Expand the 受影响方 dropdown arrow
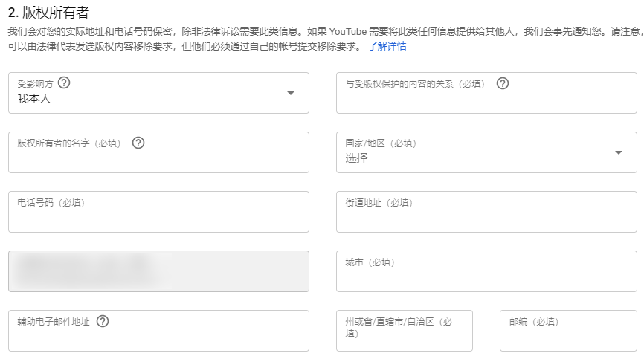644x362 pixels. [291, 93]
